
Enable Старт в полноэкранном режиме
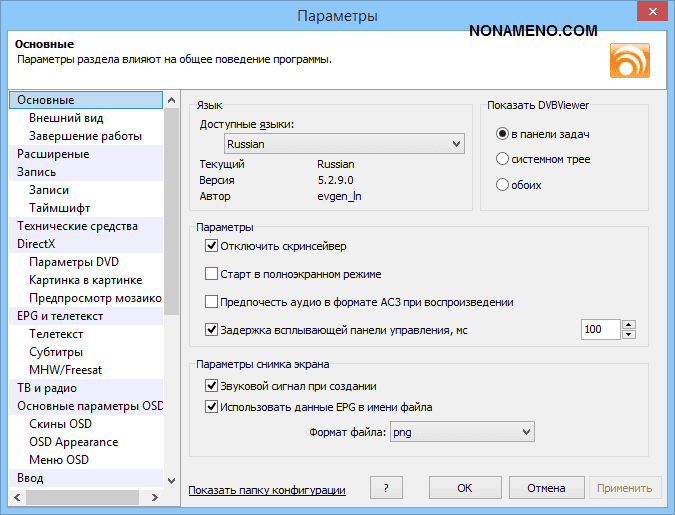pos(211,273)
